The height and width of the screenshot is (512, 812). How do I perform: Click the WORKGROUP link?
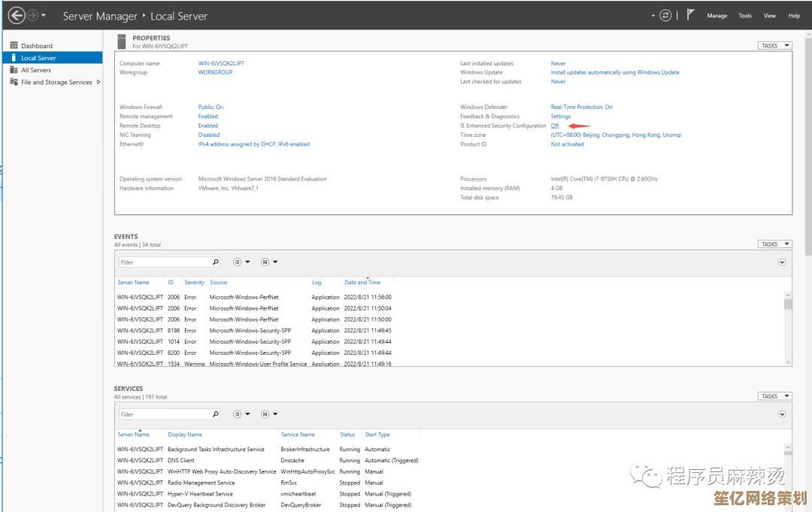pyautogui.click(x=215, y=72)
